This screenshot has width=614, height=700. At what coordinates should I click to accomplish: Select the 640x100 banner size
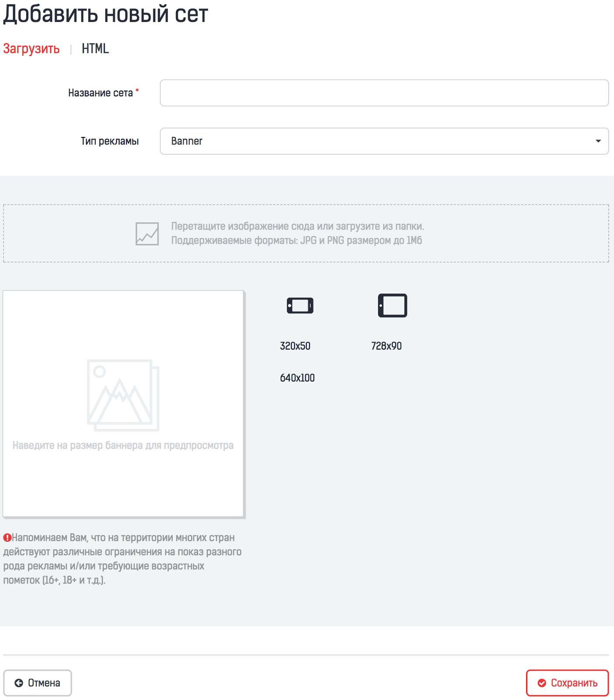point(297,378)
